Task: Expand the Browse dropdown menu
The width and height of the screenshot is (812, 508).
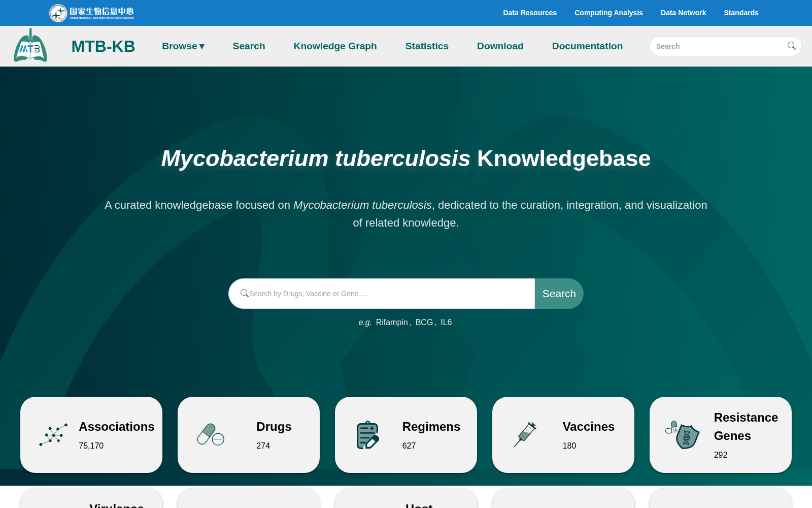Action: click(183, 46)
